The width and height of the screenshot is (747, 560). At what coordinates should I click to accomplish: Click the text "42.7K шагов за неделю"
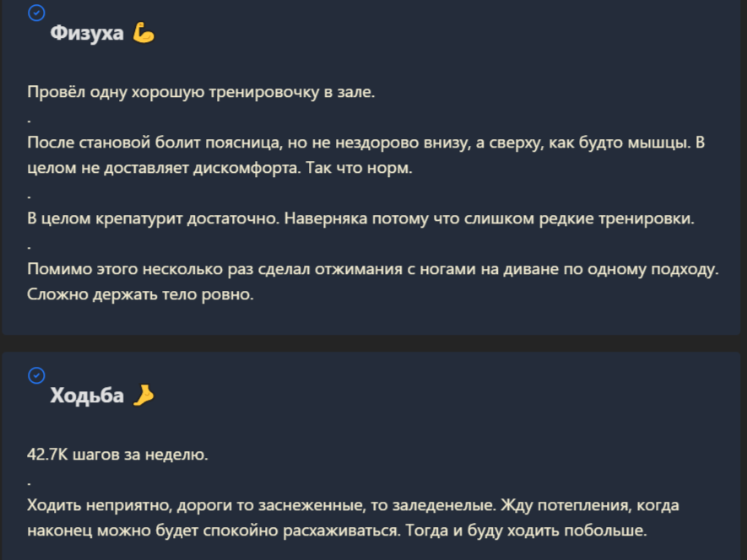pyautogui.click(x=116, y=455)
